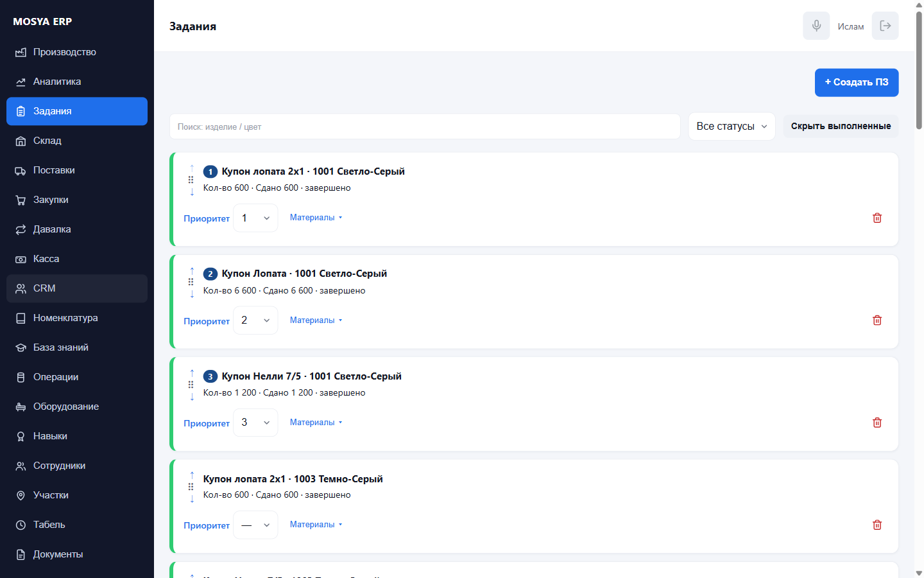Click the Создать ПЗ button

point(857,82)
